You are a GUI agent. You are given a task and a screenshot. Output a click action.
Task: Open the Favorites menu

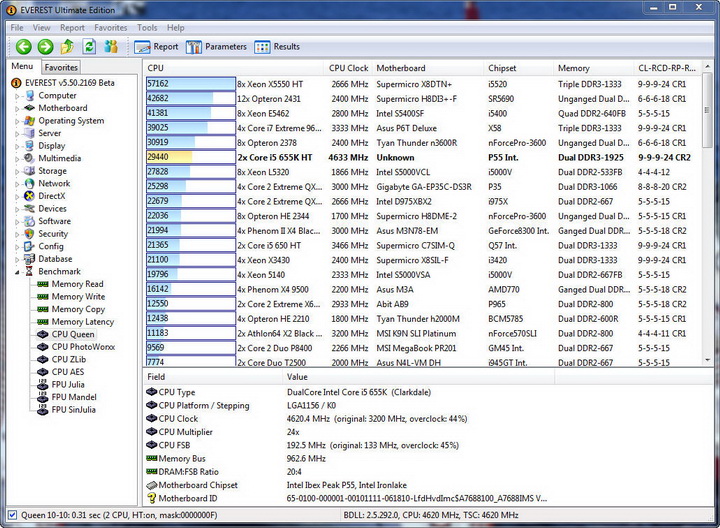click(x=111, y=28)
